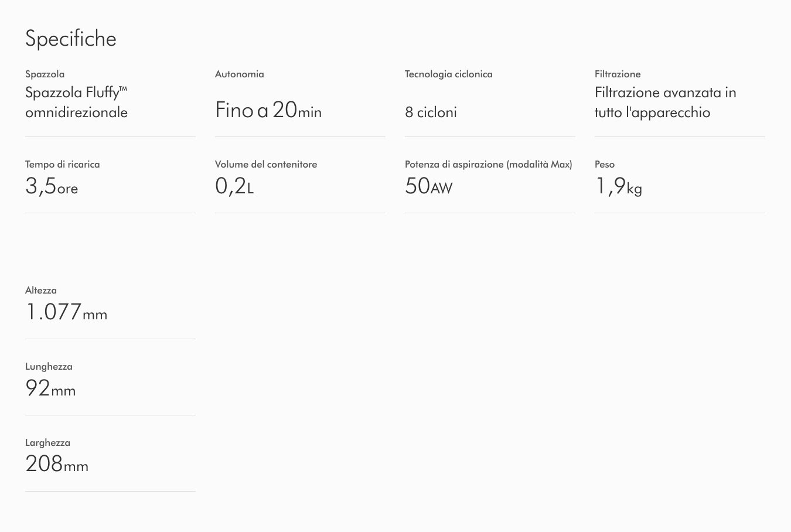
Task: Click the Potenza di aspirazione label
Action: click(488, 165)
